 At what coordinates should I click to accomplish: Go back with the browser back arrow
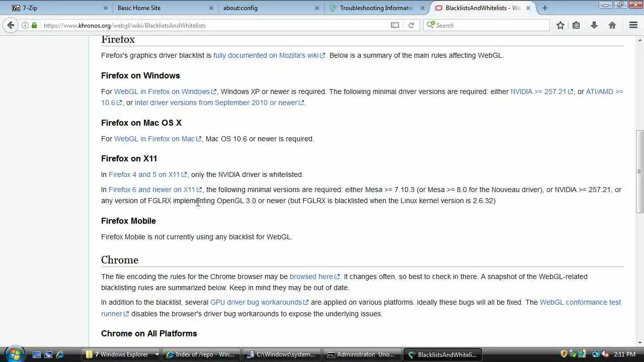(11, 25)
